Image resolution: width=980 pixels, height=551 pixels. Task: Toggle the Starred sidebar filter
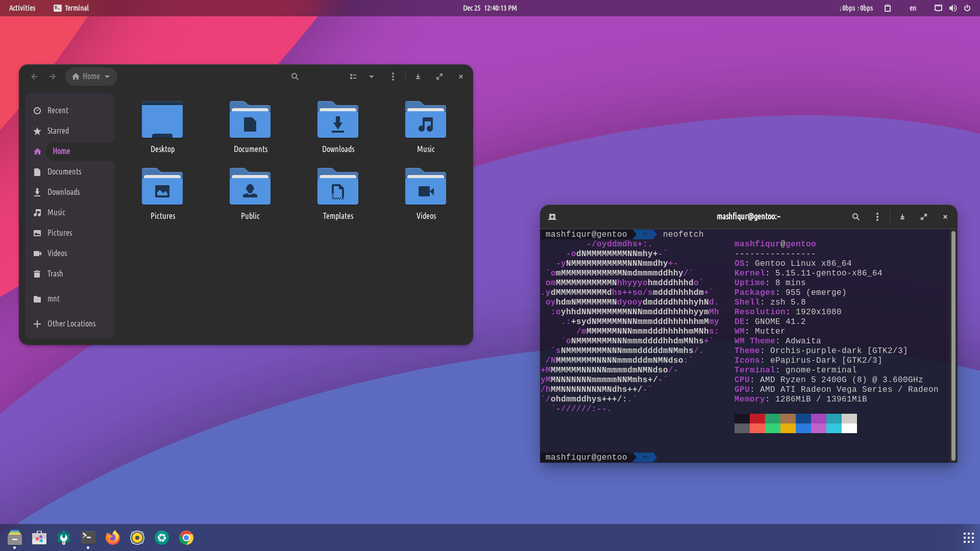click(58, 131)
